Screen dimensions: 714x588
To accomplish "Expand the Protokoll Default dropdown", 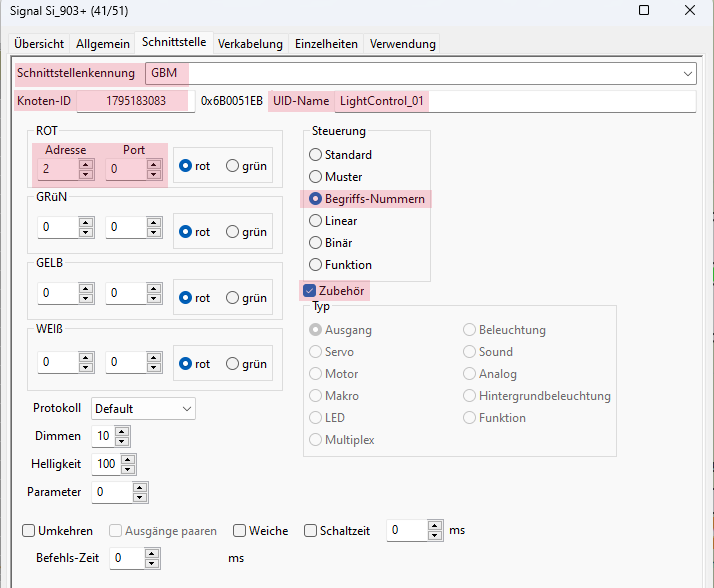I will pyautogui.click(x=186, y=409).
